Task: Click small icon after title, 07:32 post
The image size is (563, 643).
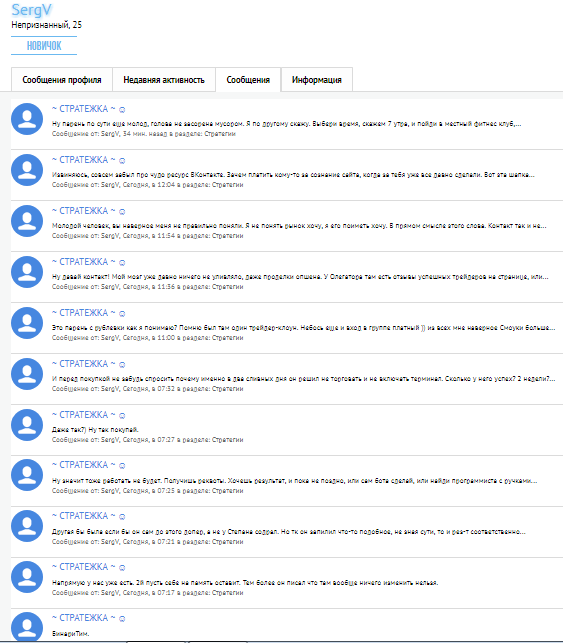Action: 122,365
